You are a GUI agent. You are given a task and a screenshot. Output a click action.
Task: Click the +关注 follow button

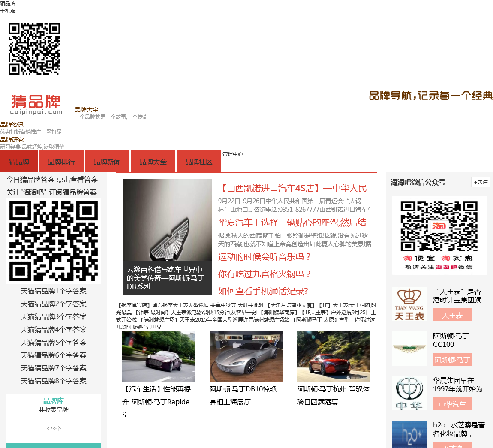coord(481,182)
